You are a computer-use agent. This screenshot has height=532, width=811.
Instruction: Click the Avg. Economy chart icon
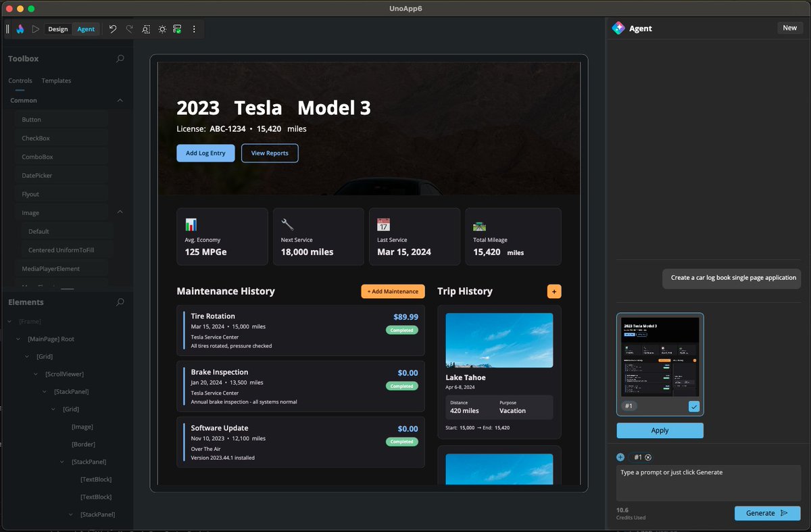(x=191, y=224)
